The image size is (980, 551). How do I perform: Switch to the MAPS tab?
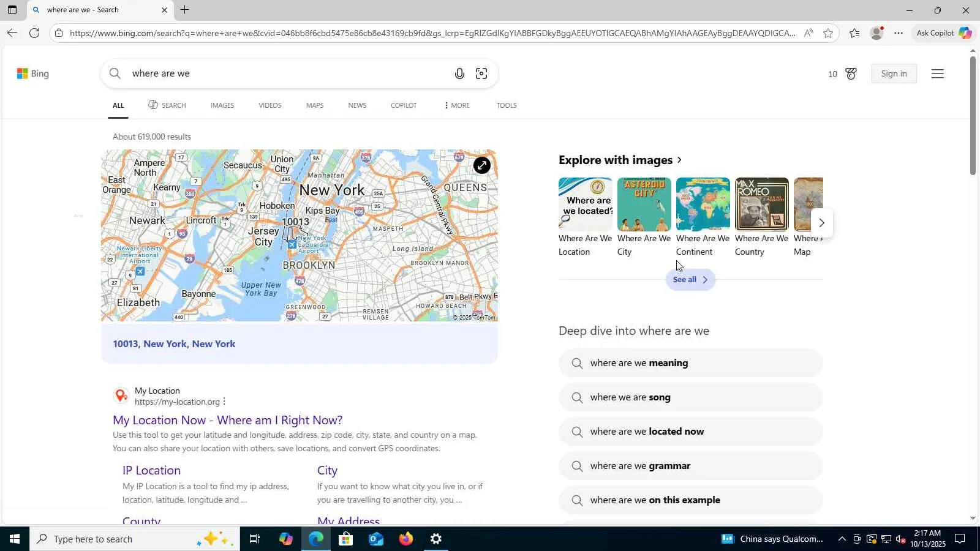click(315, 105)
